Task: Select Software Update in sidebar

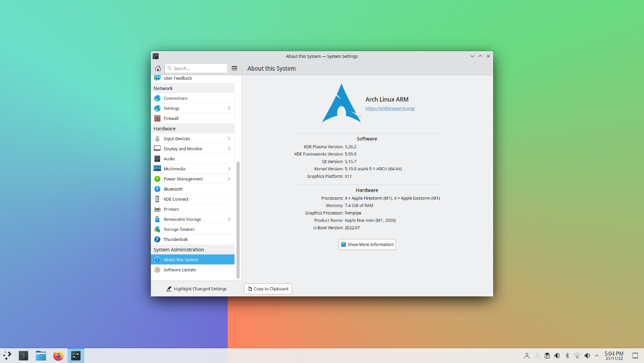Action: [193, 270]
